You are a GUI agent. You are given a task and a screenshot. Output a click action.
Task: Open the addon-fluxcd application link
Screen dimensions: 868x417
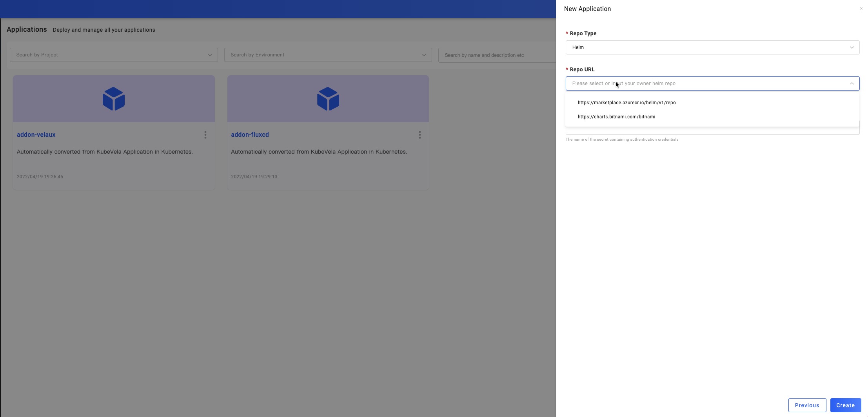point(250,134)
